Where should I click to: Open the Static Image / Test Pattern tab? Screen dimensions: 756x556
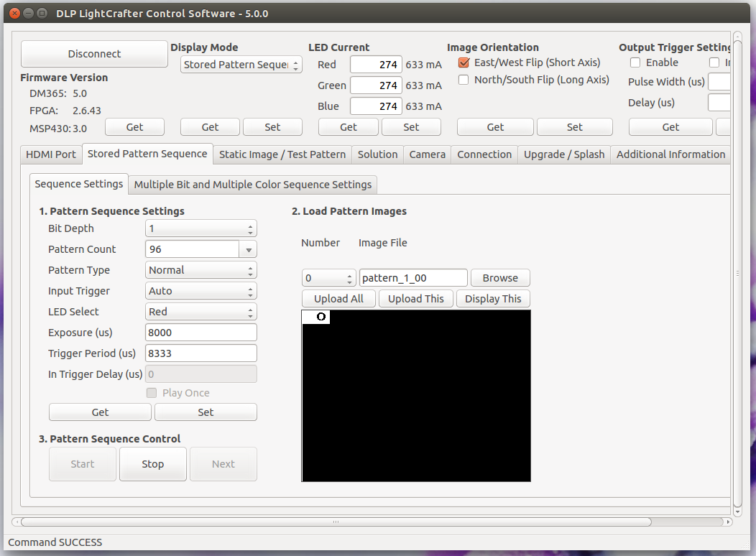[282, 154]
